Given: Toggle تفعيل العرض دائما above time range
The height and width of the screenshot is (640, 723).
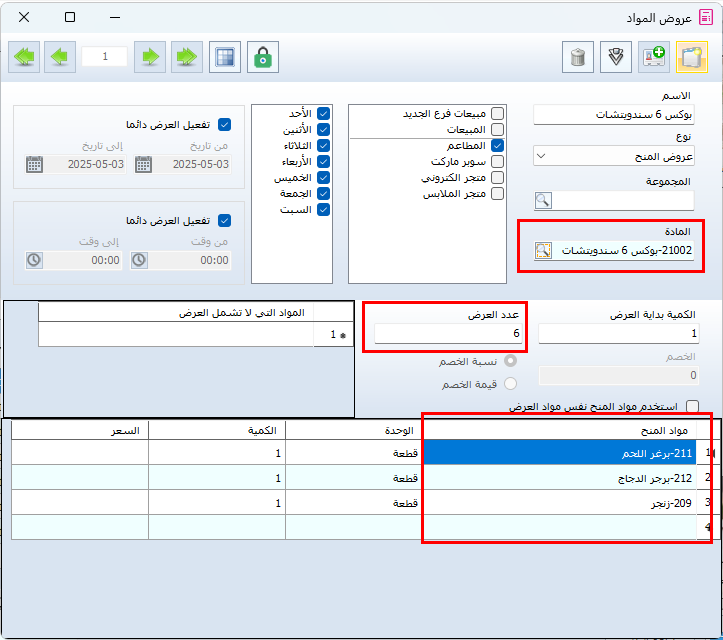Looking at the screenshot, I should point(225,220).
